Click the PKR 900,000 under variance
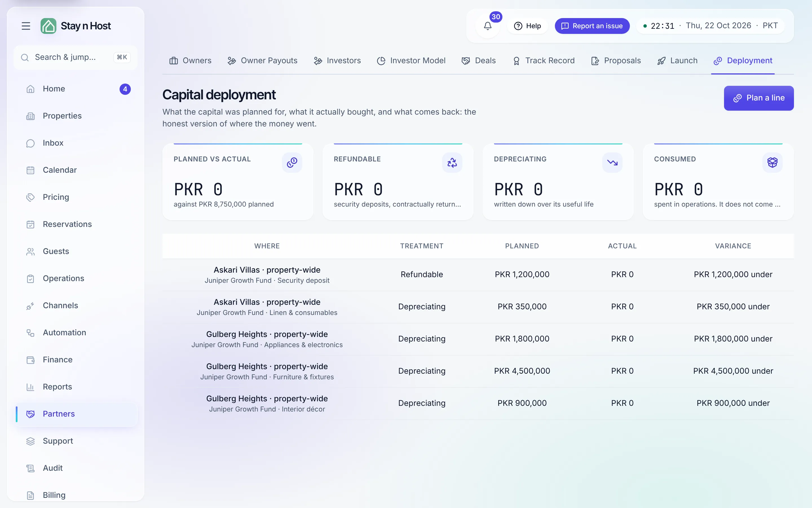The width and height of the screenshot is (812, 508). click(733, 403)
